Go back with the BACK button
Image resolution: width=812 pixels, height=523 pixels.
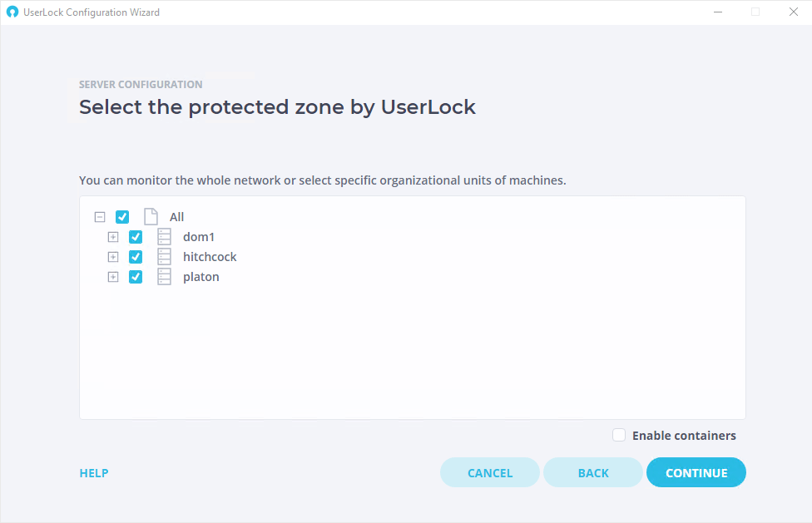[x=593, y=473]
